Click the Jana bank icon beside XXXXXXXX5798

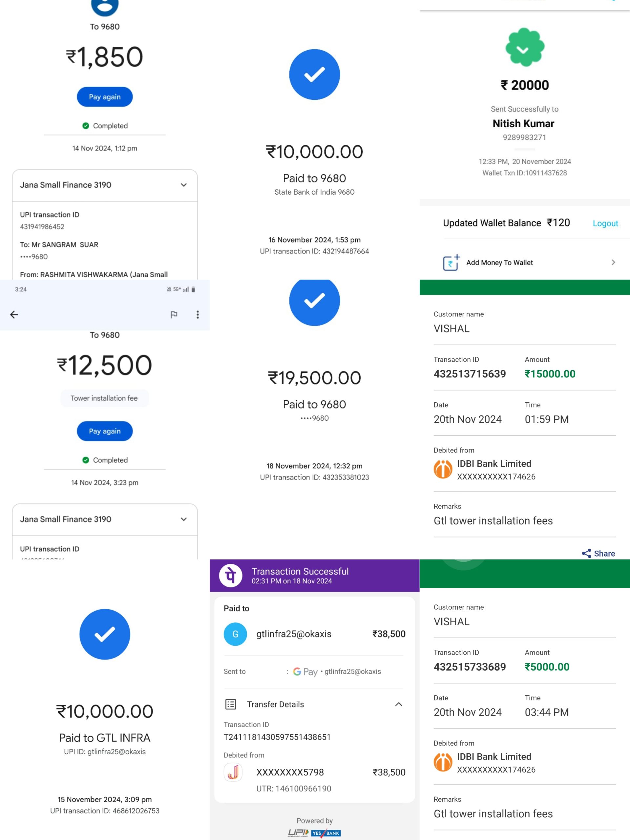pyautogui.click(x=233, y=772)
